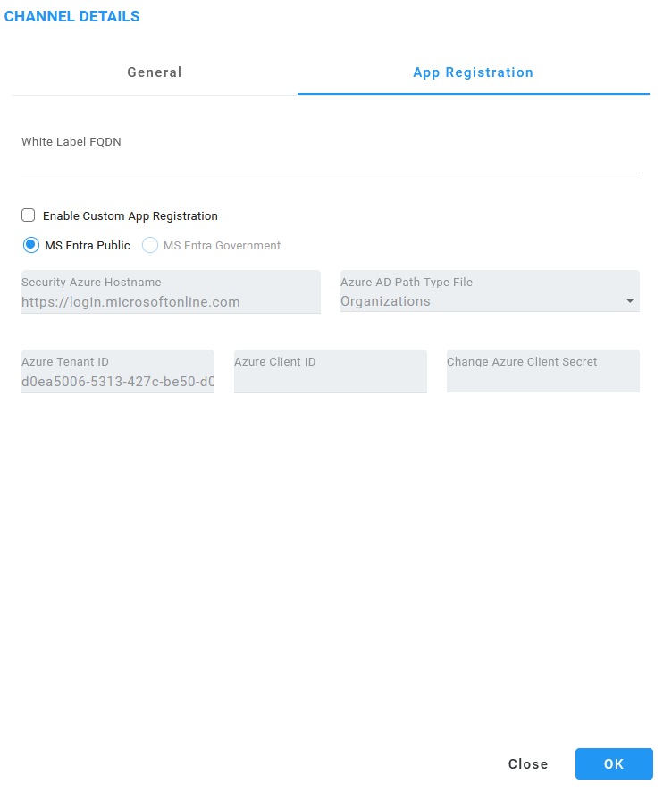Click the Enable Custom App Registration label
The image size is (672, 793).
click(x=130, y=216)
